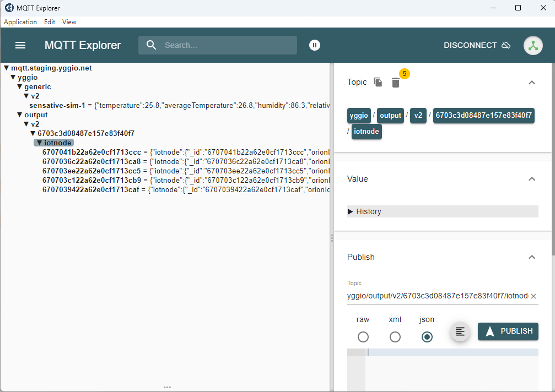Click inside the publish Topic input field
Viewport: 555px width, 392px height.
pos(435,296)
